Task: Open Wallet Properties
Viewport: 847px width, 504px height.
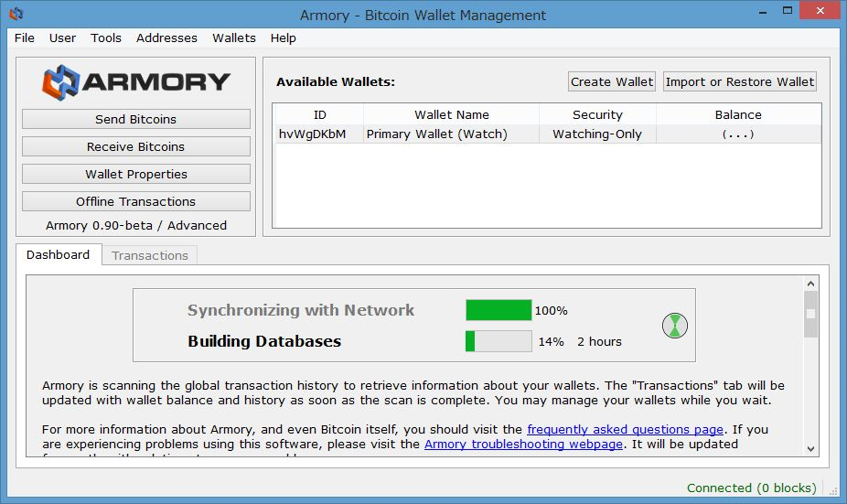Action: (x=136, y=174)
